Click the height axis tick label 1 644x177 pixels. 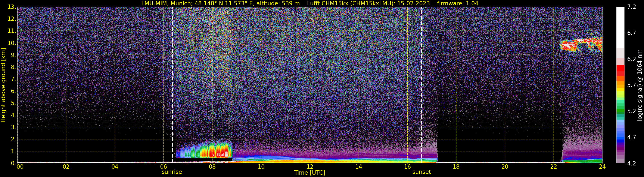coord(13,151)
